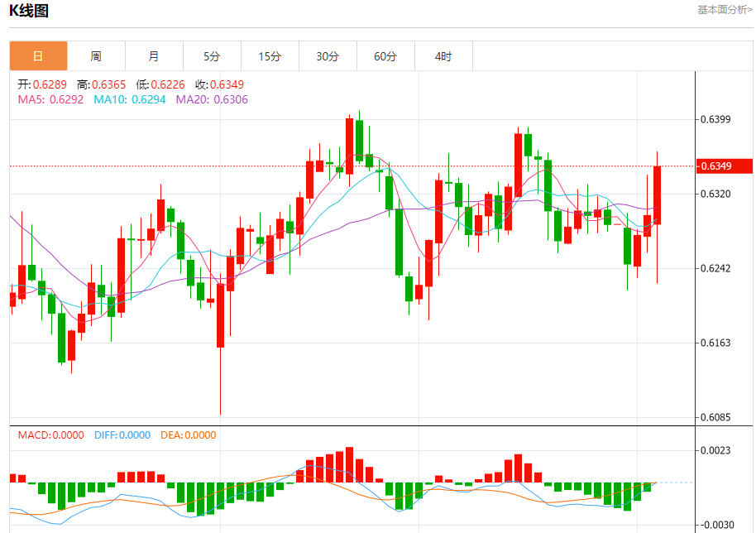The image size is (756, 533).
Task: Click the 0.6399 price axis label
Action: [x=716, y=120]
